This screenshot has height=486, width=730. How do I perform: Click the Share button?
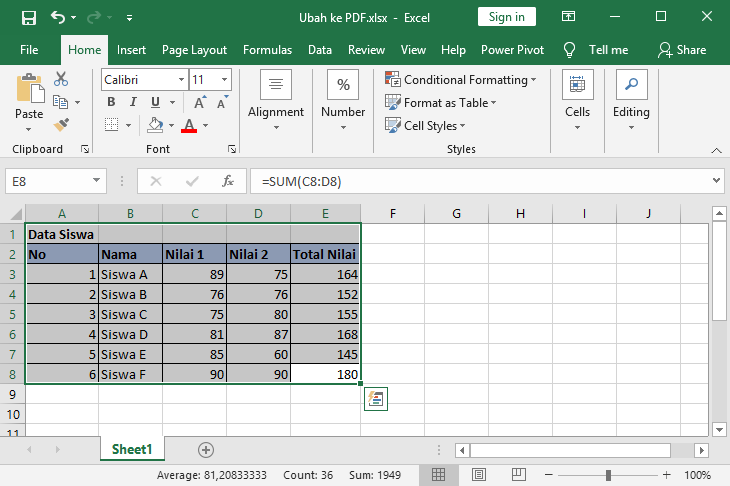(682, 50)
